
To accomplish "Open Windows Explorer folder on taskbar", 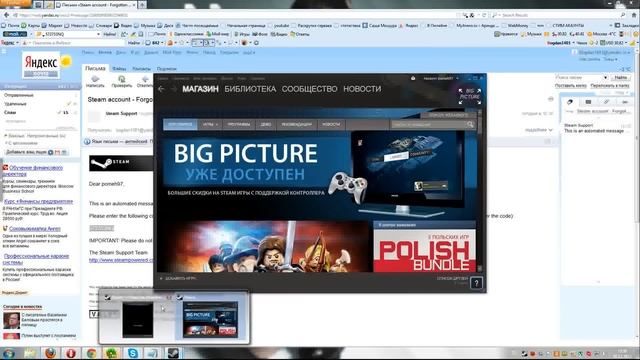I will tap(30, 353).
